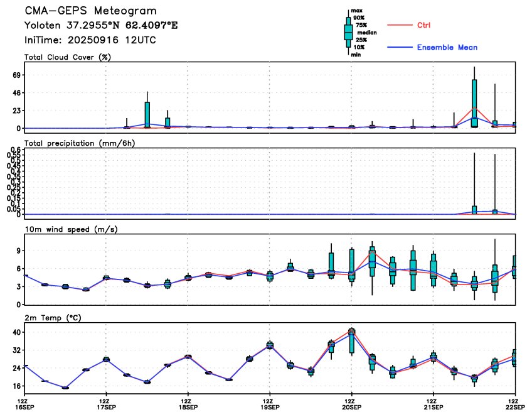Click the 'Total precipitation (mm/6h)' panel title
This screenshot has width=532, height=417.
click(x=80, y=143)
